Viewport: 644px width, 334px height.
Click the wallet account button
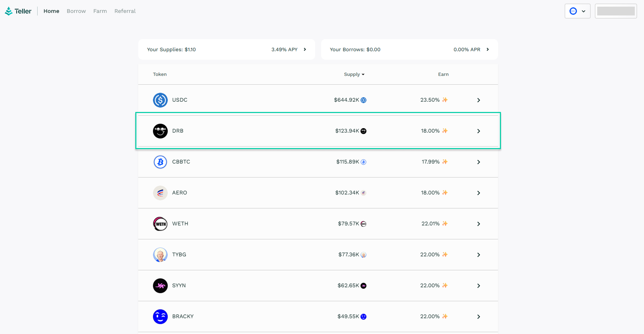616,11
